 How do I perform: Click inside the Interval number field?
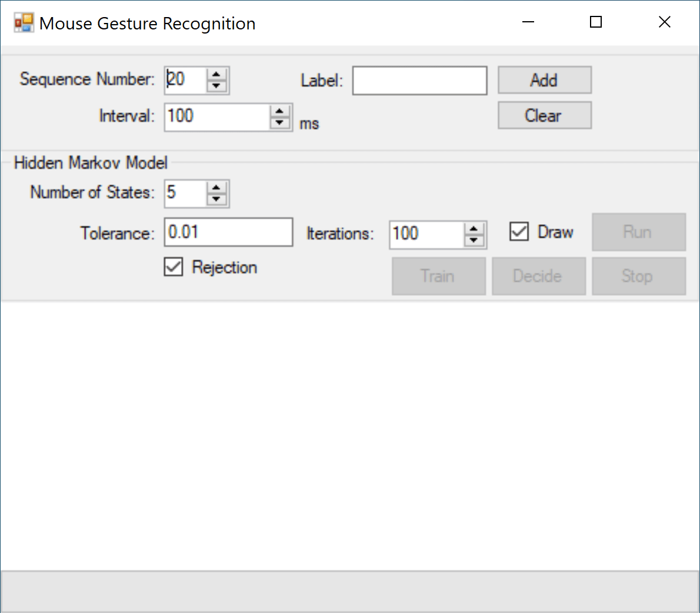click(216, 116)
